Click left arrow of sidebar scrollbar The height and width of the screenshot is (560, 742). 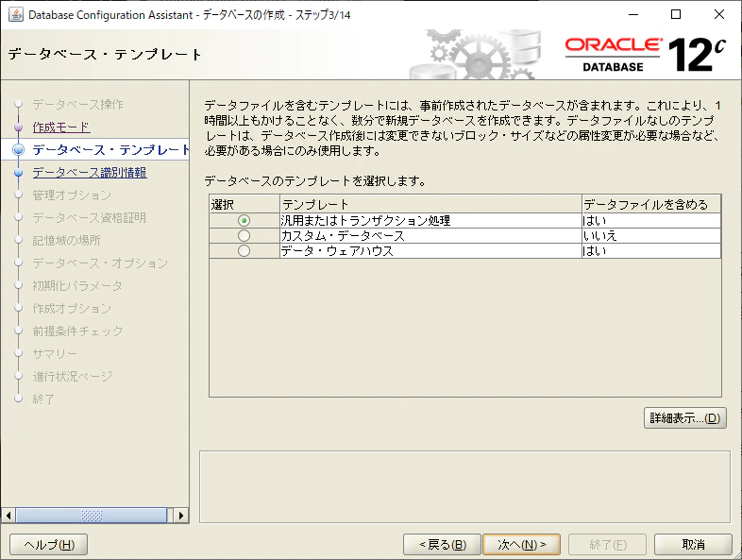coord(8,515)
